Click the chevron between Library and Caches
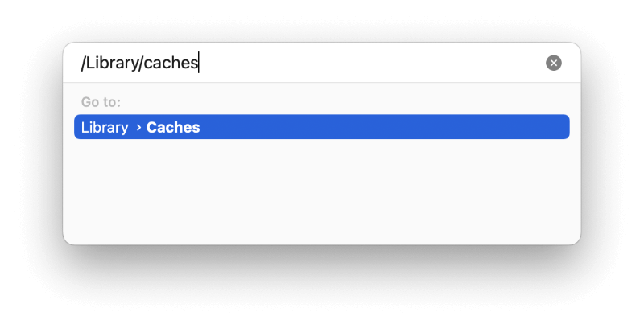The height and width of the screenshot is (328, 644). pyautogui.click(x=138, y=128)
